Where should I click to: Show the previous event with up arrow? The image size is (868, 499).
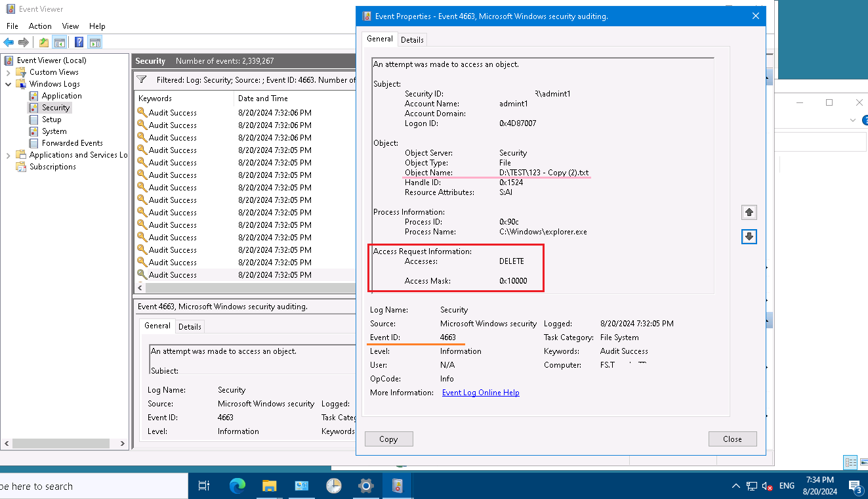(749, 212)
